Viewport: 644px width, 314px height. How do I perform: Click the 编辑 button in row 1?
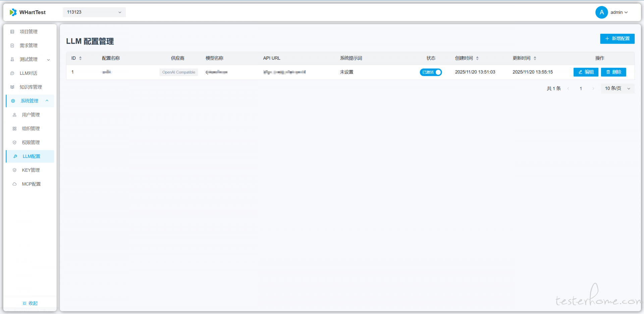coord(586,72)
